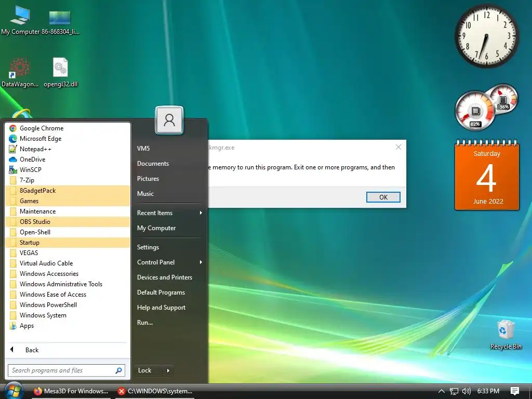Click the analog clock gadget
This screenshot has height=399, width=532.
pyautogui.click(x=486, y=36)
